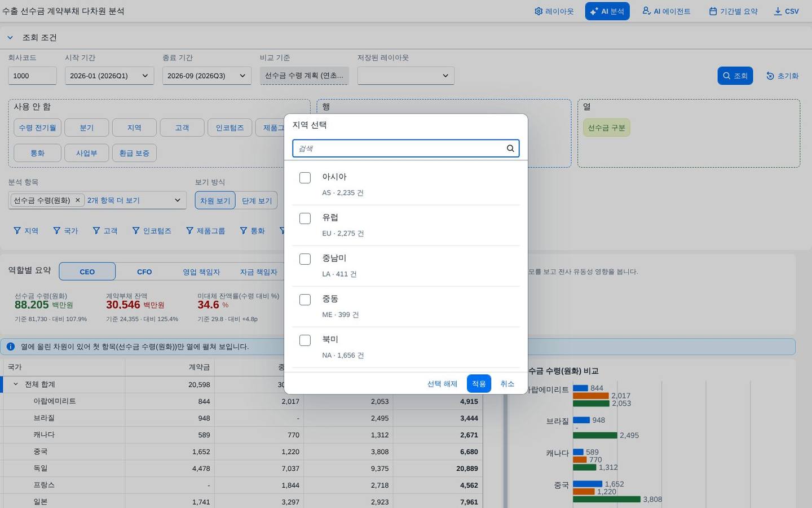
Task: Open the 인코텀즈 filter funnel
Action: pos(152,231)
